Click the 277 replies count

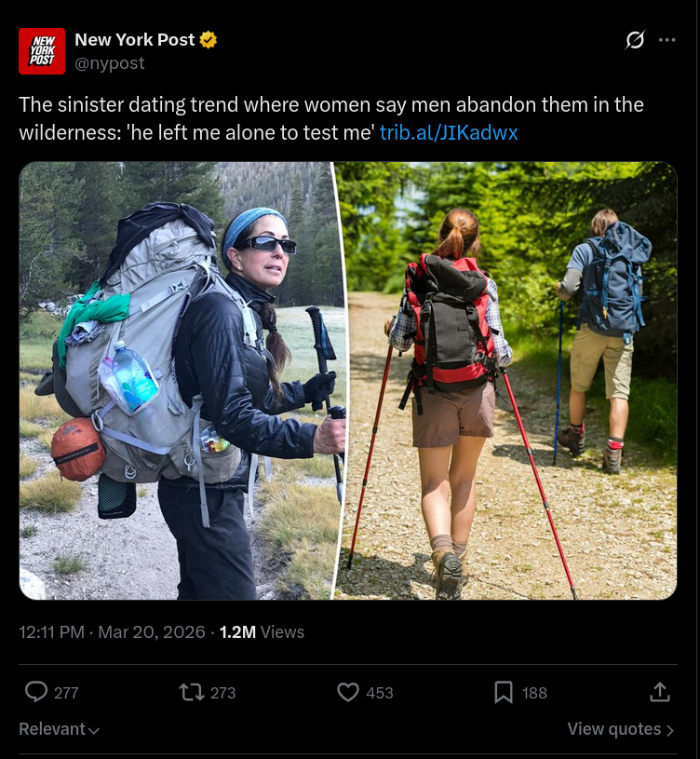tap(66, 693)
